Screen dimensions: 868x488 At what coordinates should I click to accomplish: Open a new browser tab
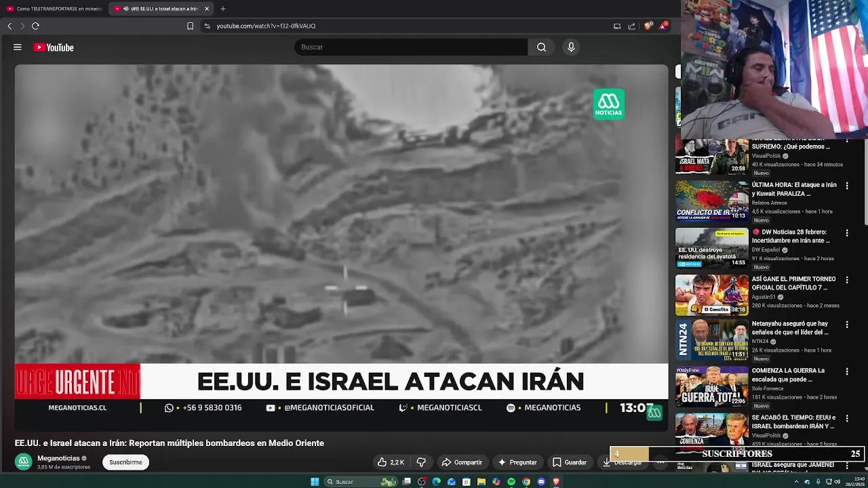[x=223, y=9]
